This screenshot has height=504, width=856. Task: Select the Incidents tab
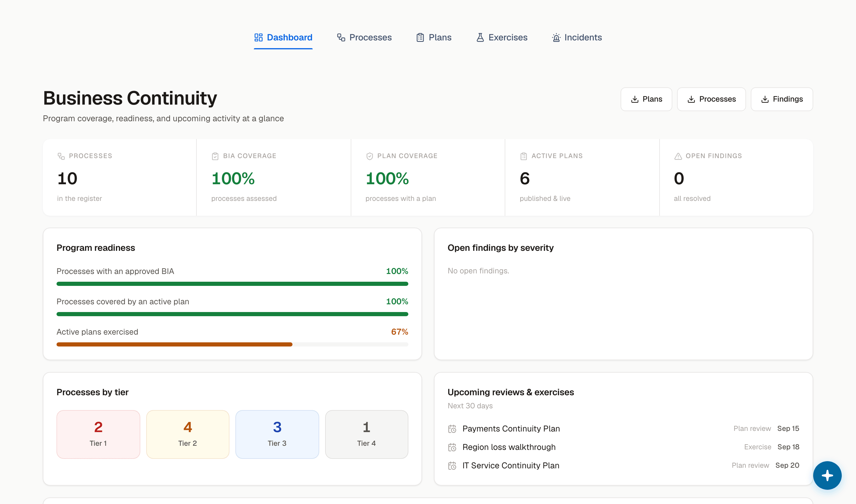(577, 37)
